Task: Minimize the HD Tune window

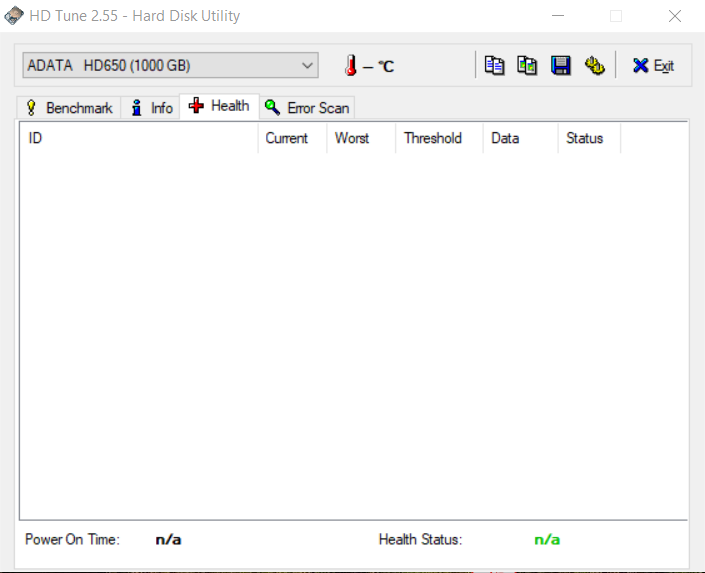Action: click(x=558, y=16)
